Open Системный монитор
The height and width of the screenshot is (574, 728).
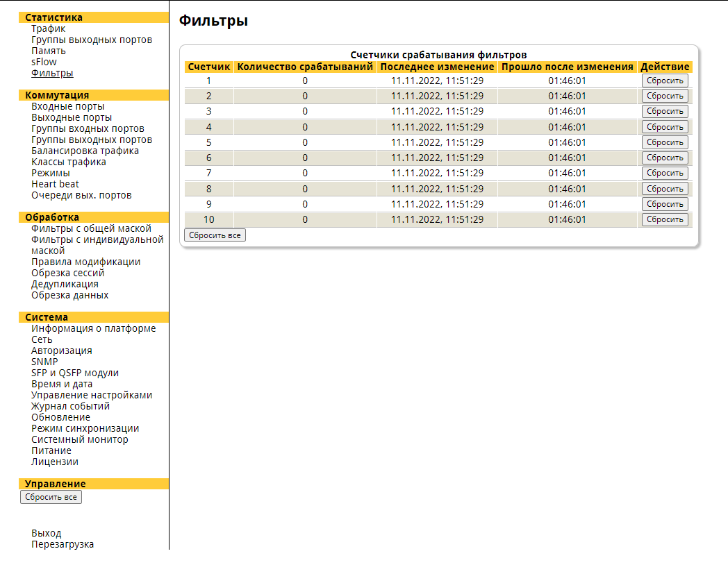pyautogui.click(x=79, y=440)
